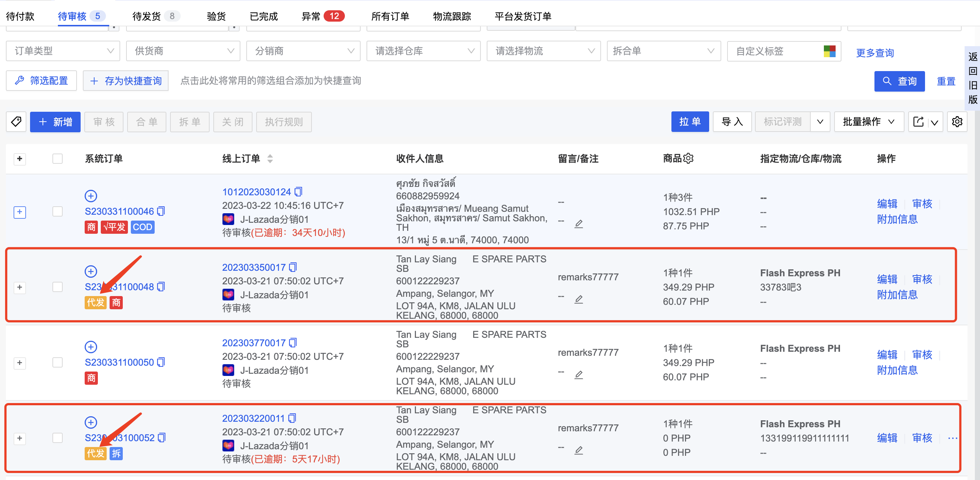Screen dimensions: 980x480
Task: Copy system order S230331100050
Action: tap(161, 362)
